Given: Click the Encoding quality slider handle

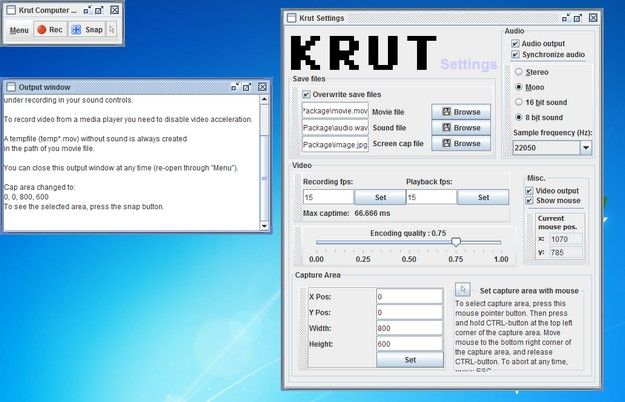Looking at the screenshot, I should [x=456, y=242].
